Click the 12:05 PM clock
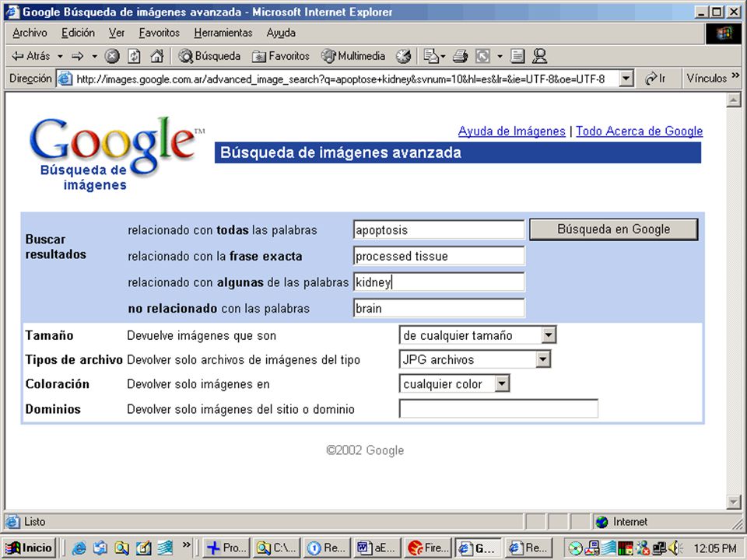 [714, 548]
